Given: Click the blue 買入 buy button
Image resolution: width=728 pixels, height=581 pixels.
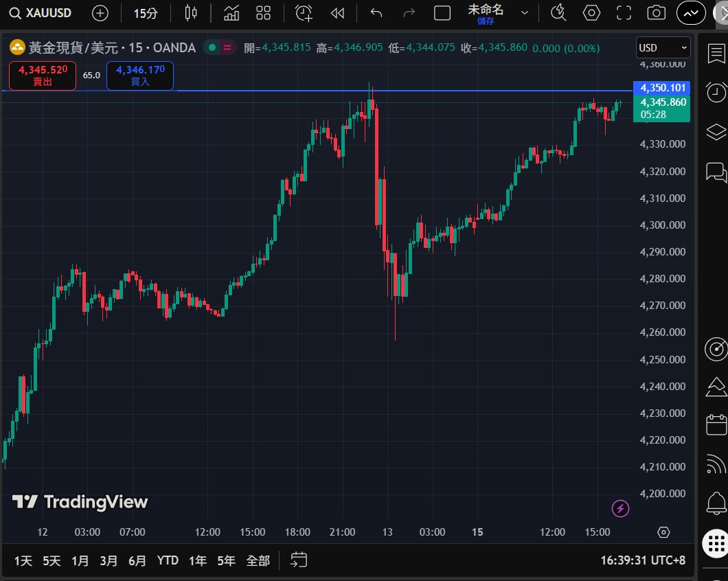Looking at the screenshot, I should point(140,76).
